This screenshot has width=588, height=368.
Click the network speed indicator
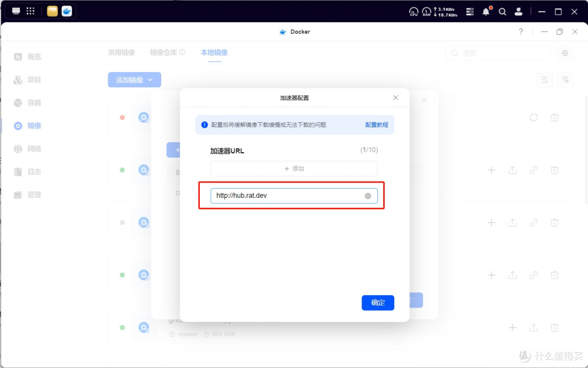pos(445,11)
